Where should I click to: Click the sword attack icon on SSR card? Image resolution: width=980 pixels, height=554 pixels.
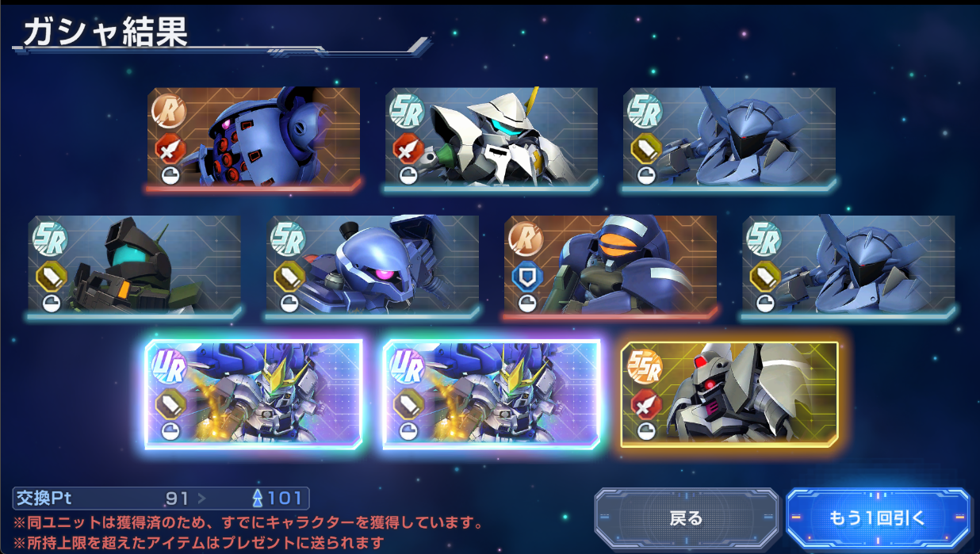(645, 404)
